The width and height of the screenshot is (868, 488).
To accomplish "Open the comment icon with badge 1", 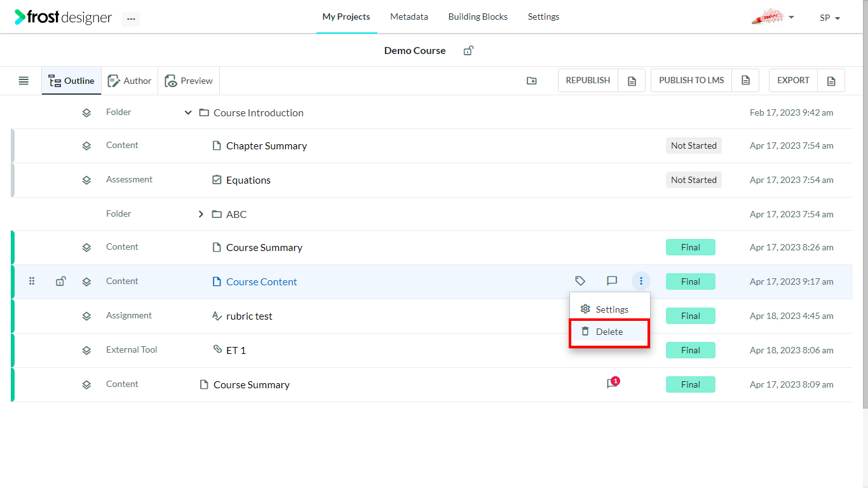I will pos(613,383).
